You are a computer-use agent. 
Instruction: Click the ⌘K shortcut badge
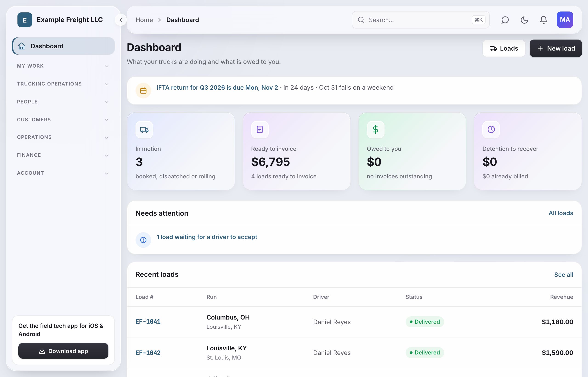pos(478,20)
